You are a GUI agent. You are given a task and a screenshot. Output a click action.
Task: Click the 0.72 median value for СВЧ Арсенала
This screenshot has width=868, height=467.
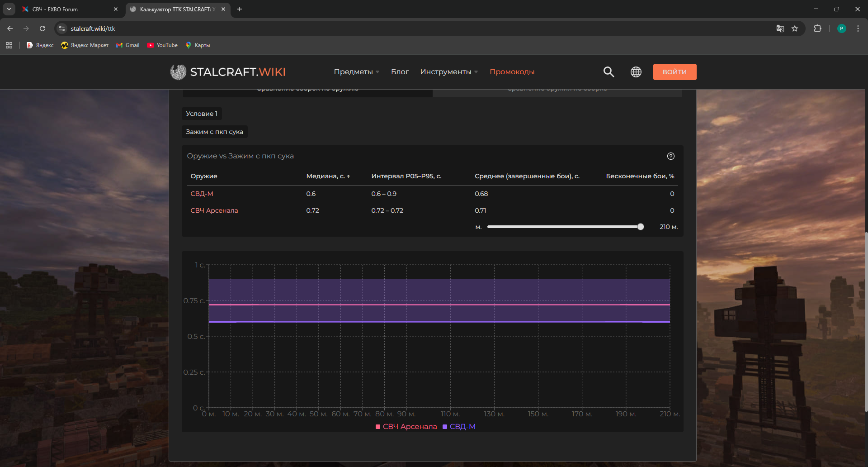(x=313, y=210)
